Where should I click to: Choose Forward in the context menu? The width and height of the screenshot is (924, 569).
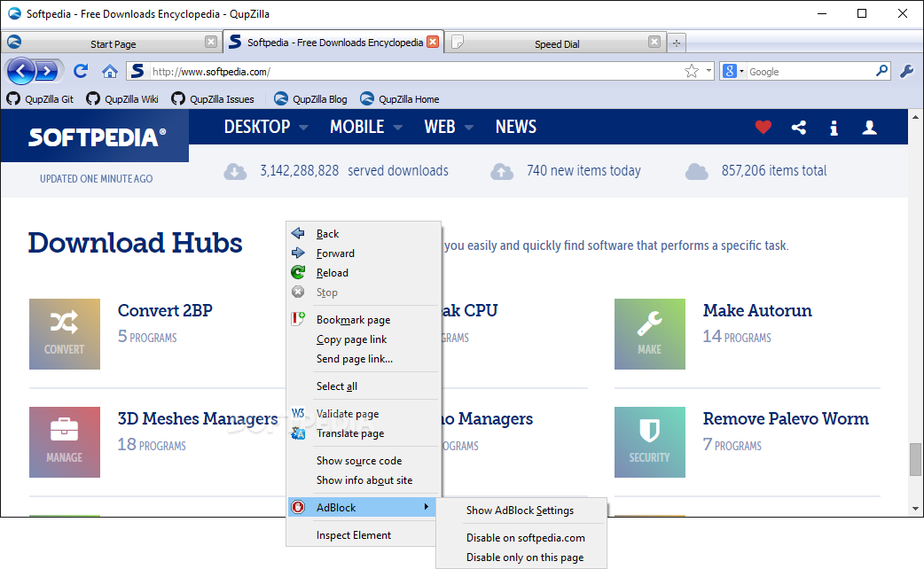coord(364,253)
